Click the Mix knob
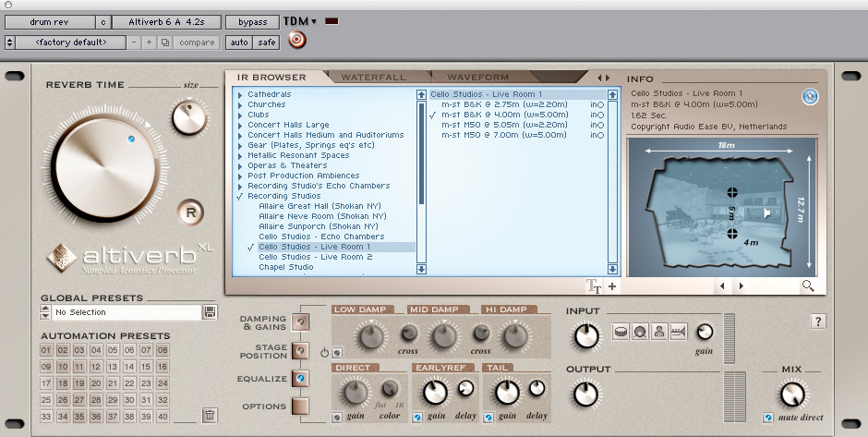Image resolution: width=868 pixels, height=437 pixels. tap(791, 395)
